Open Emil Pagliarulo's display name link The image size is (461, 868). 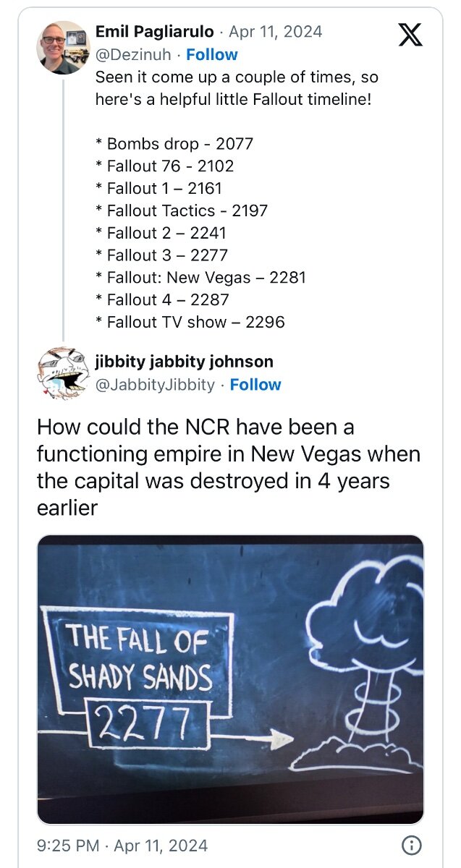click(x=155, y=32)
